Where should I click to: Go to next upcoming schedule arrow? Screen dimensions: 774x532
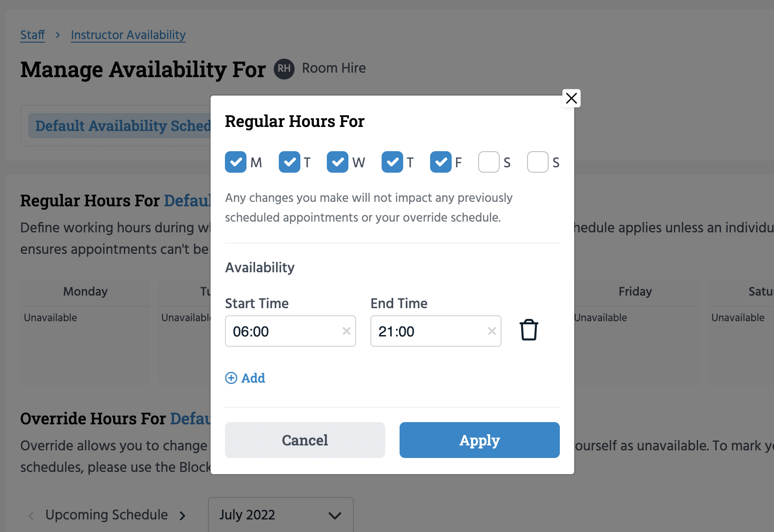[182, 516]
